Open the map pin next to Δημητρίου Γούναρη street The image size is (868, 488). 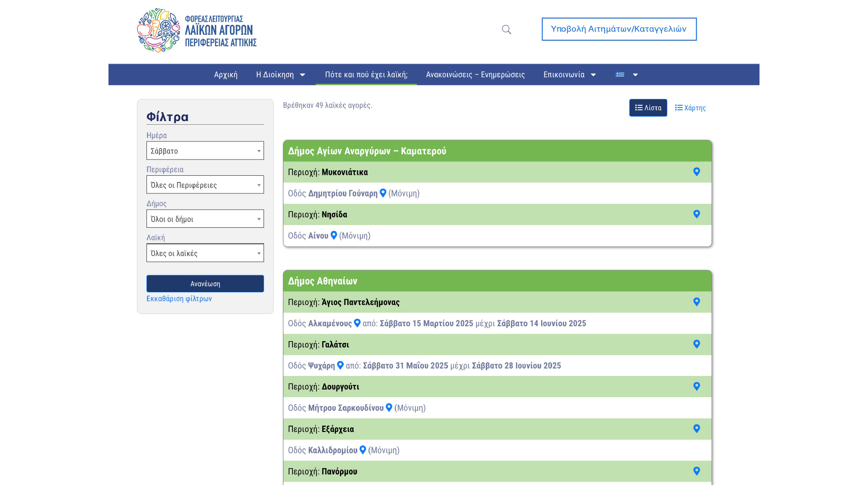(x=383, y=193)
